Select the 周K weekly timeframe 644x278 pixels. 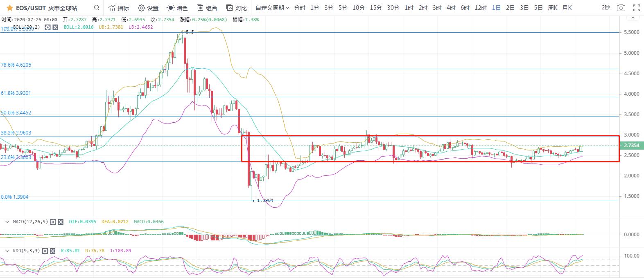pos(552,8)
